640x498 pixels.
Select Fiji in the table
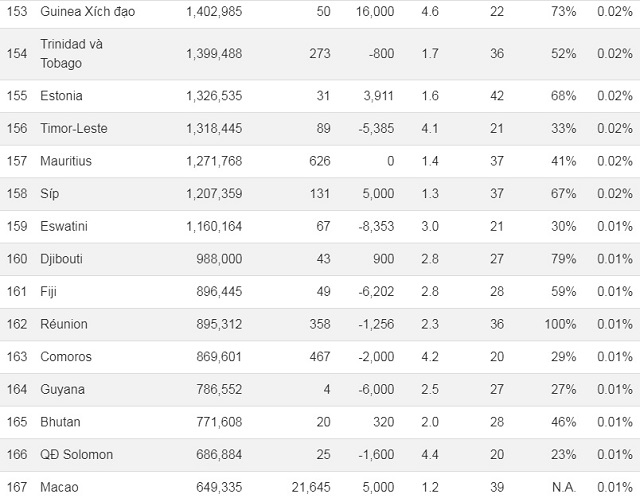point(48,291)
